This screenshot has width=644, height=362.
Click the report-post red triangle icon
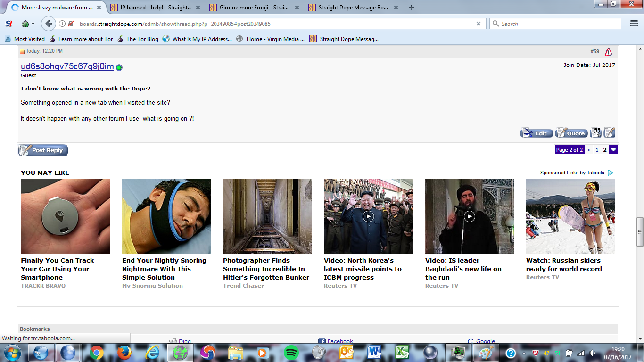click(x=608, y=51)
